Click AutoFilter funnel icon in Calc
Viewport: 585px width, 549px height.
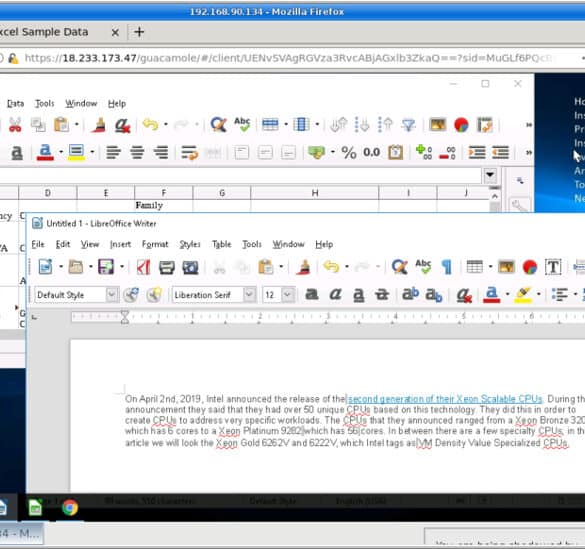pyautogui.click(x=409, y=125)
